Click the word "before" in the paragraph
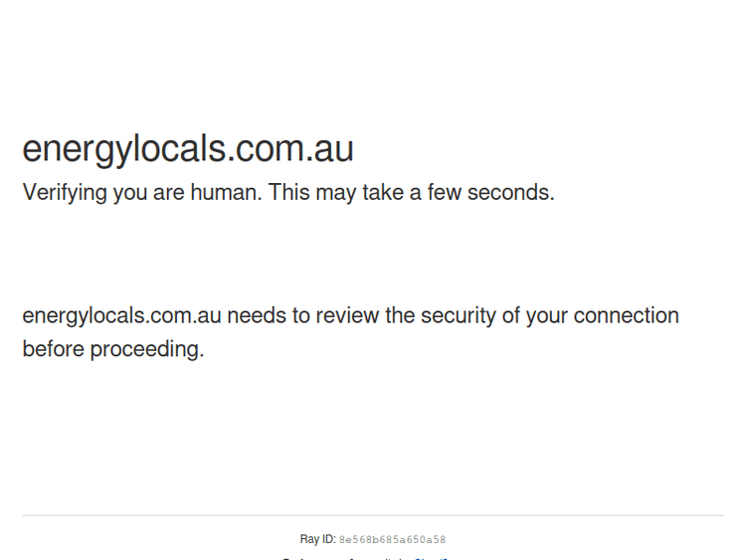The image size is (746, 560). [x=53, y=350]
